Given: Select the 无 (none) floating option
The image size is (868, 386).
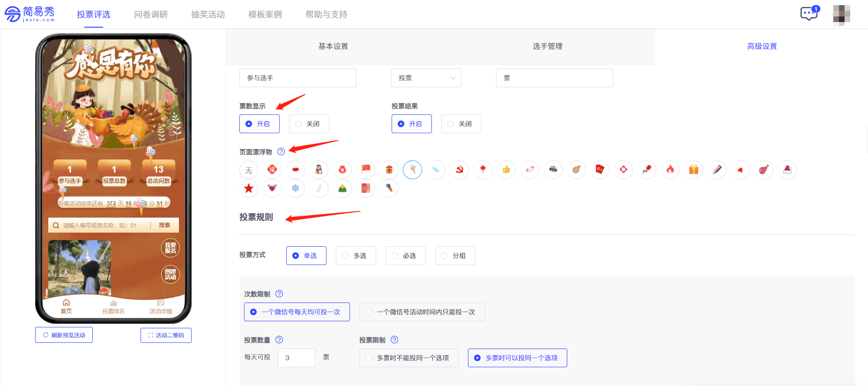Looking at the screenshot, I should (x=249, y=170).
